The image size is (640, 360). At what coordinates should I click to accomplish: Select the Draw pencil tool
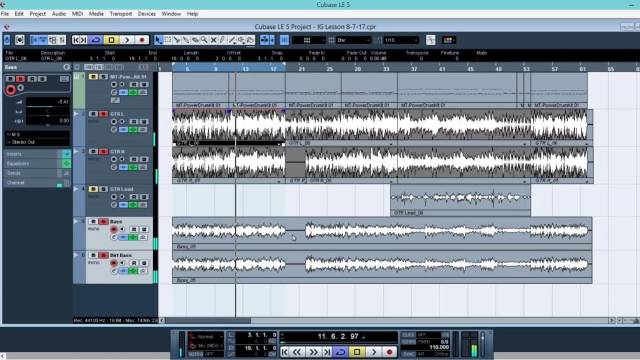tap(222, 40)
